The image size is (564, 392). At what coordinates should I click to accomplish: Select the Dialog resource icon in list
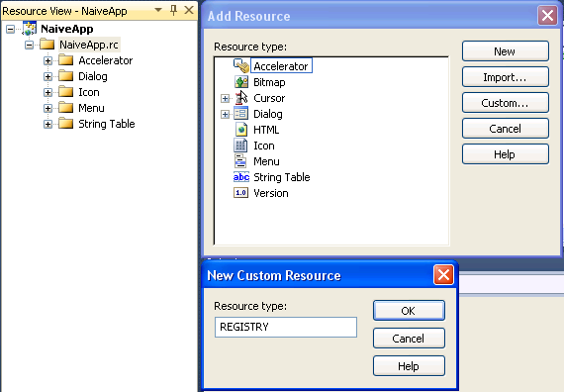tap(241, 114)
